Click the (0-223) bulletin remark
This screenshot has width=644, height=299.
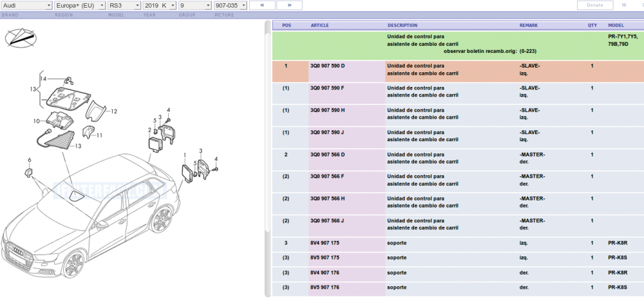point(528,51)
